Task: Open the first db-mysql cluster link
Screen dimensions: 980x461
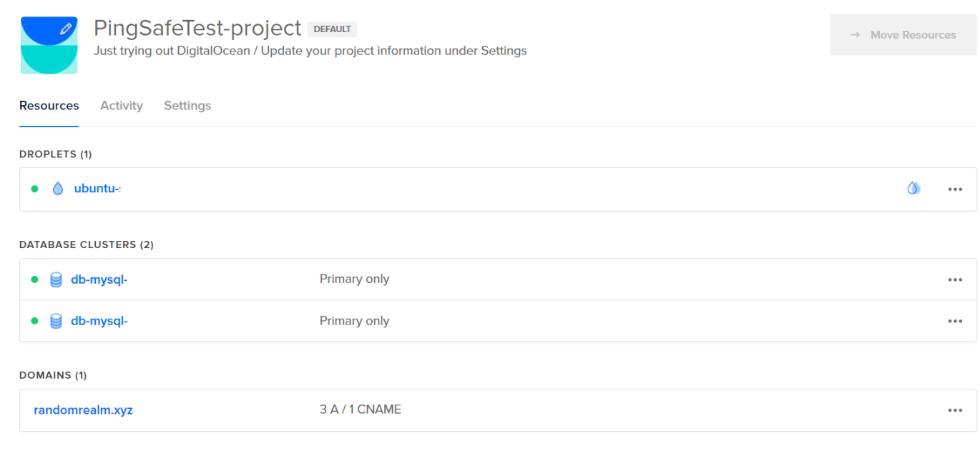Action: click(99, 279)
